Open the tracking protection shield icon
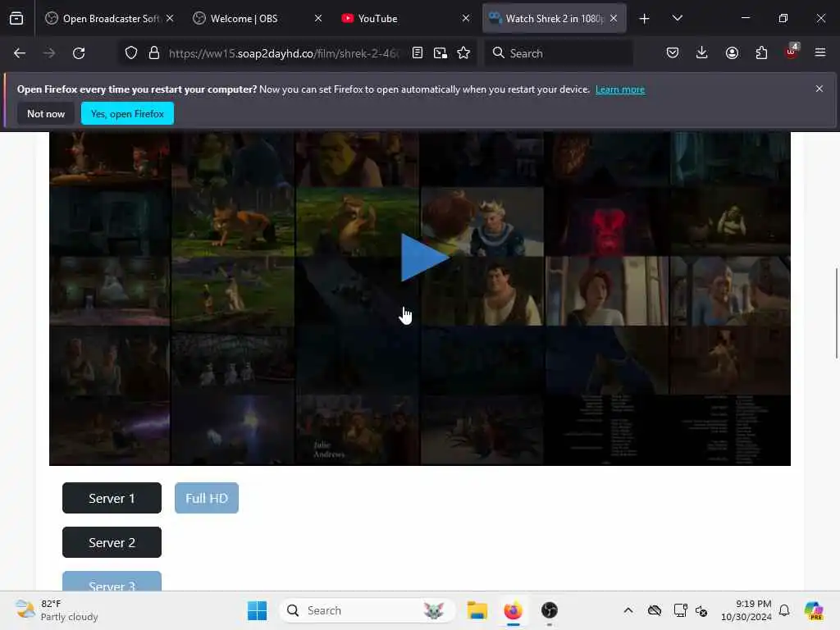 click(x=131, y=53)
